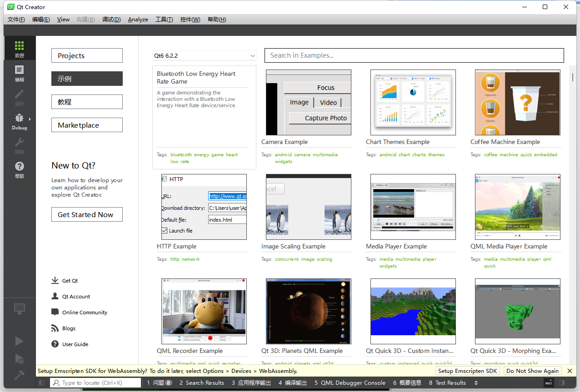Click the Blogs feed icon

coord(55,328)
